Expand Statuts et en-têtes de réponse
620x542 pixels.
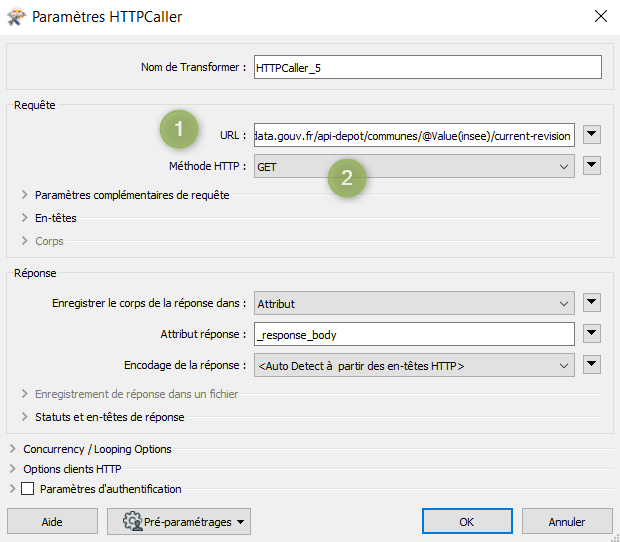pos(25,416)
